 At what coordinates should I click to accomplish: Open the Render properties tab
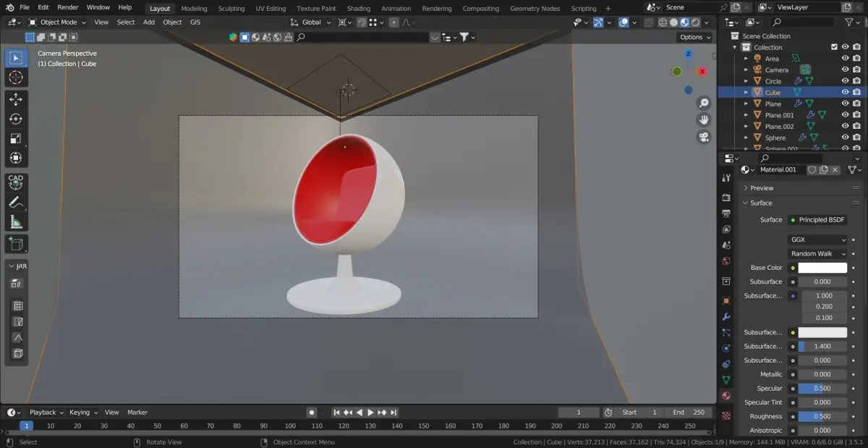pyautogui.click(x=726, y=197)
